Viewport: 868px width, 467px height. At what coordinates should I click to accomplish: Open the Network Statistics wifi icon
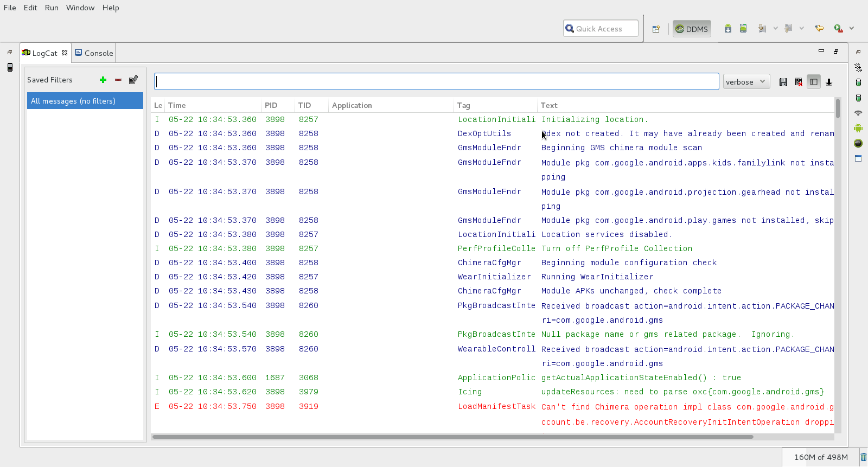[858, 113]
